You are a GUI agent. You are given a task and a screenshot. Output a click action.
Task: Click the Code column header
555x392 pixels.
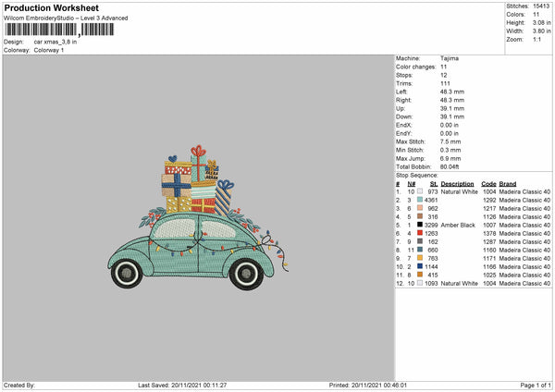[x=488, y=183]
